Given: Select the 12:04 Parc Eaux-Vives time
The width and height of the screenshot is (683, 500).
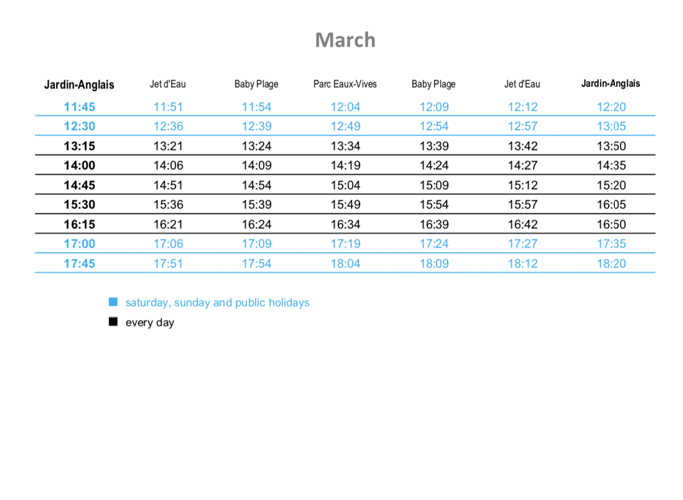Looking at the screenshot, I should click(x=345, y=107).
